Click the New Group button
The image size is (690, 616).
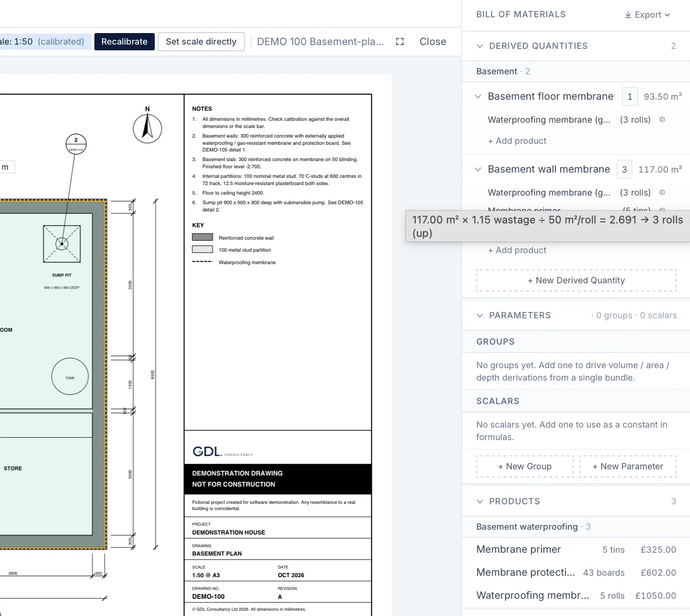(x=525, y=466)
